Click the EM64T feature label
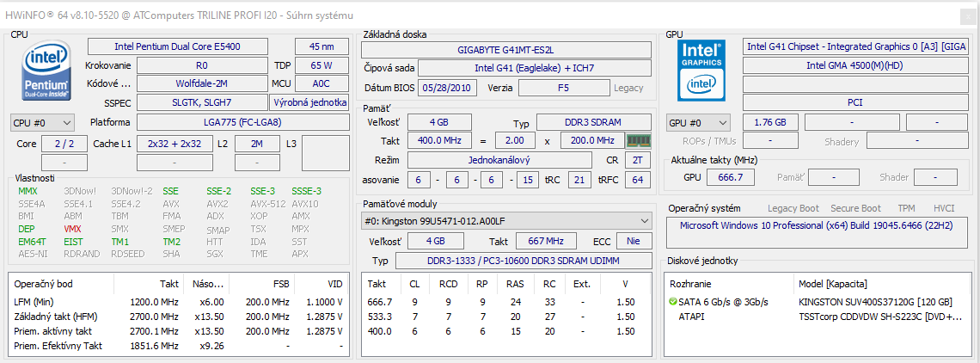 [33, 241]
